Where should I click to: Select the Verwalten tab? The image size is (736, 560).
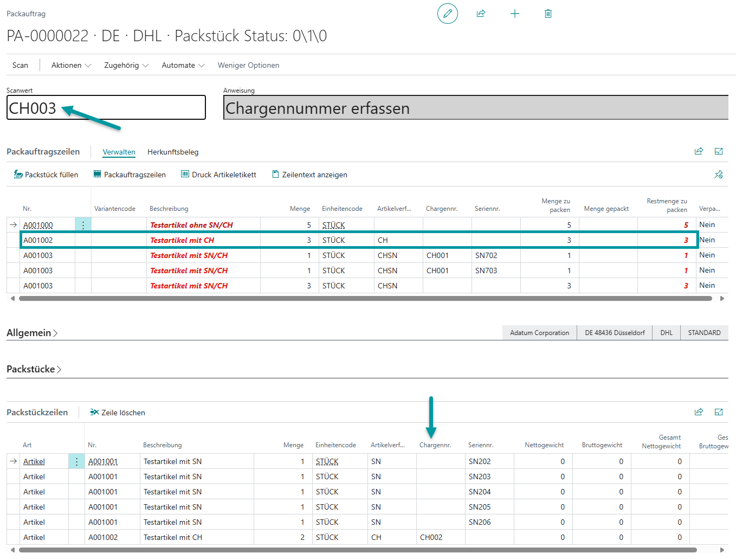119,152
